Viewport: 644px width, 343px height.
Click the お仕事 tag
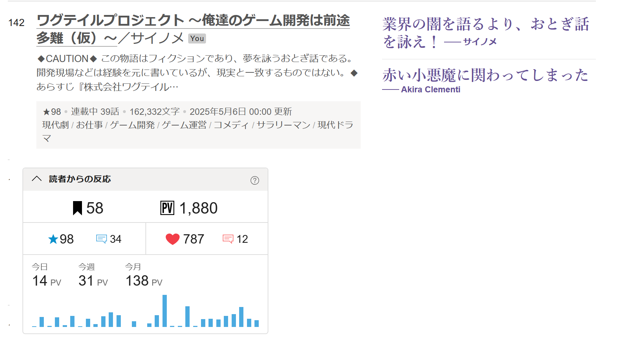click(x=89, y=125)
